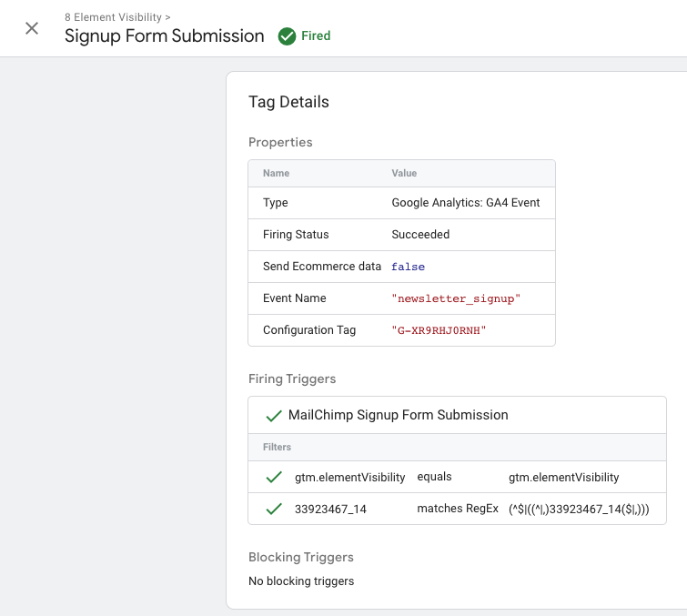Viewport: 687px width, 616px height.
Task: Click the No blocking triggers text
Action: pos(301,581)
